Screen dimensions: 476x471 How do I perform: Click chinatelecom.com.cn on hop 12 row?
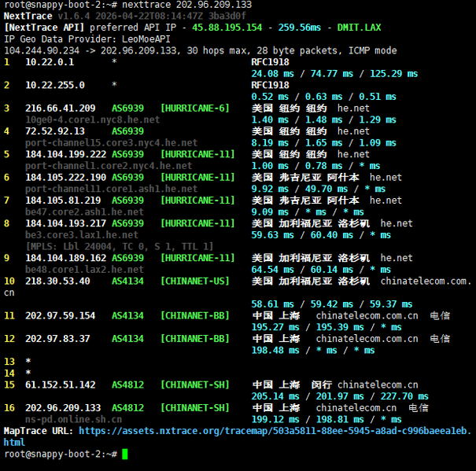[x=367, y=339]
